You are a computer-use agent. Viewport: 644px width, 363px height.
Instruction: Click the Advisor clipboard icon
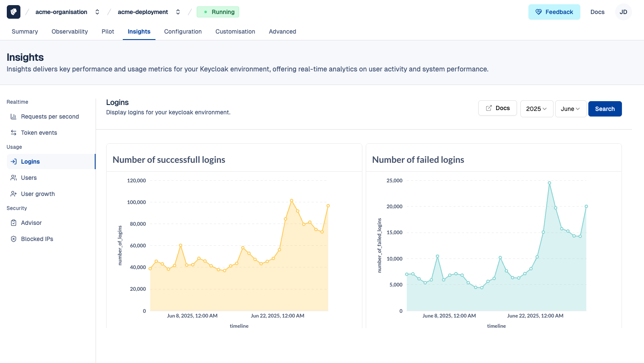point(14,223)
